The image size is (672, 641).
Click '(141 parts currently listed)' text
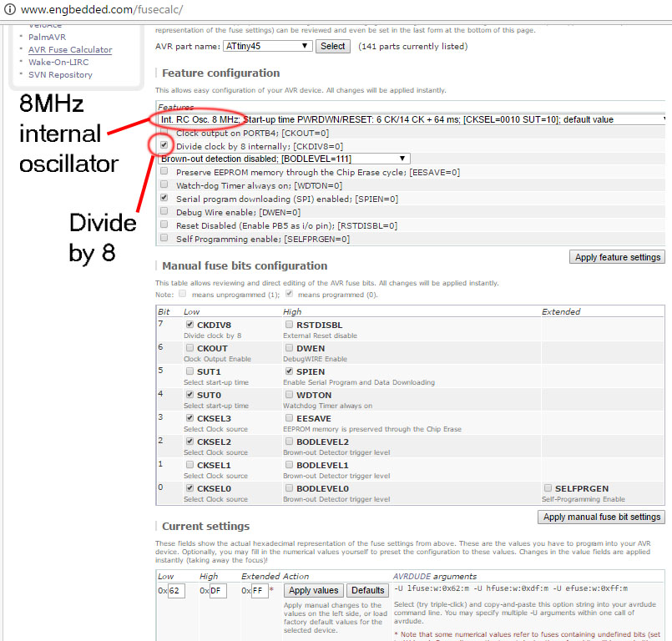[x=412, y=46]
